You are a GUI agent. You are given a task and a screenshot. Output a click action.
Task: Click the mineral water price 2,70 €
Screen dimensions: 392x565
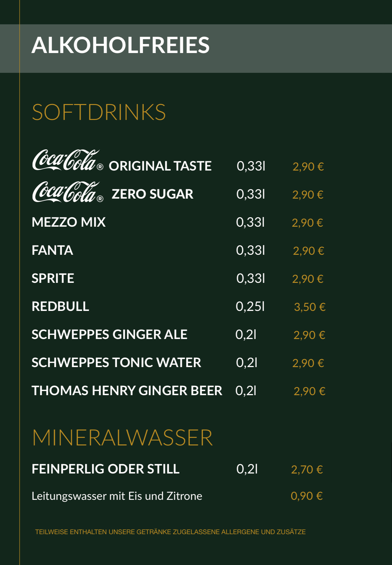coord(307,470)
